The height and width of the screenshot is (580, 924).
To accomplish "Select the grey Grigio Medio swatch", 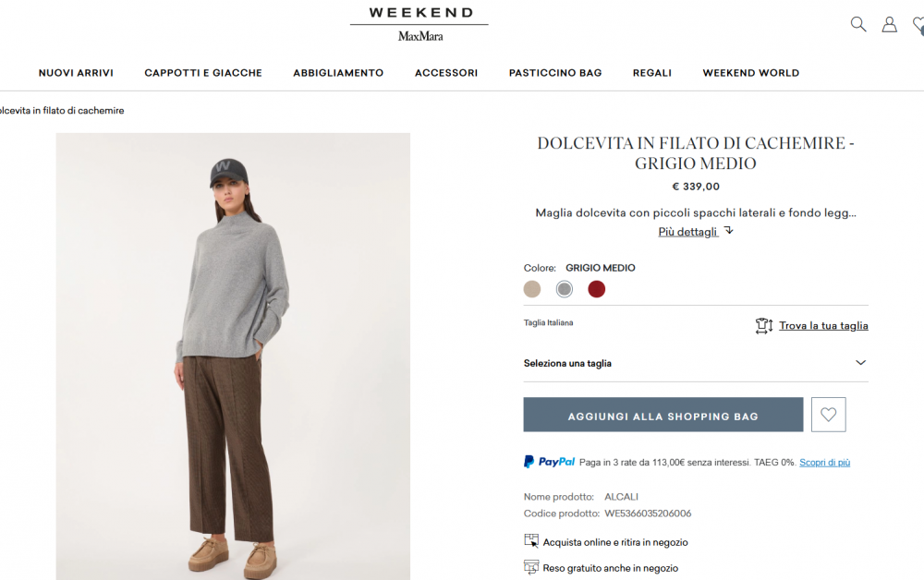I will (565, 289).
